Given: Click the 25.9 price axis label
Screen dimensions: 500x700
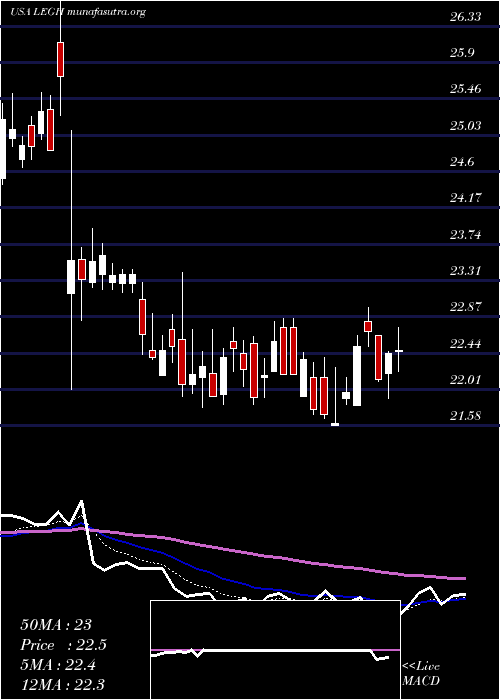Looking at the screenshot, I should tap(462, 53).
